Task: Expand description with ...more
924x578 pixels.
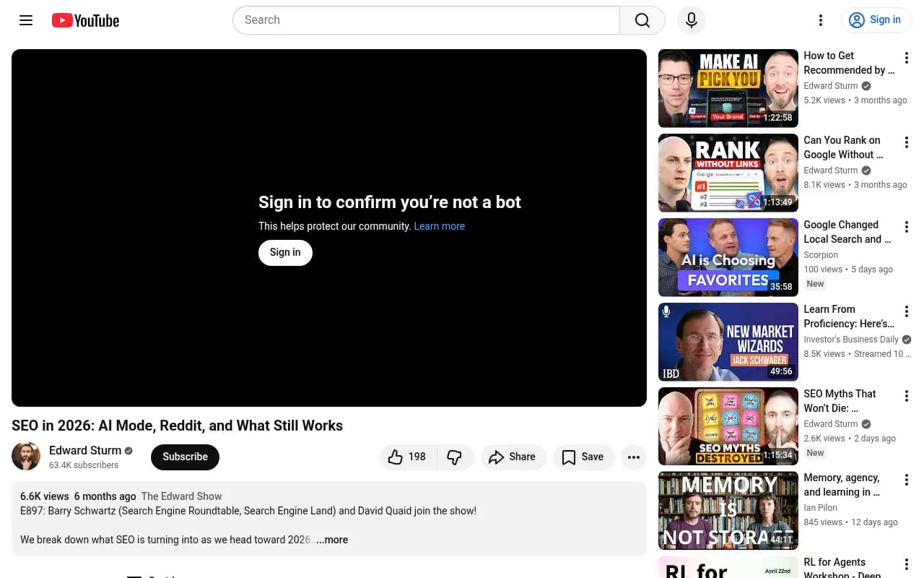Action: click(332, 540)
